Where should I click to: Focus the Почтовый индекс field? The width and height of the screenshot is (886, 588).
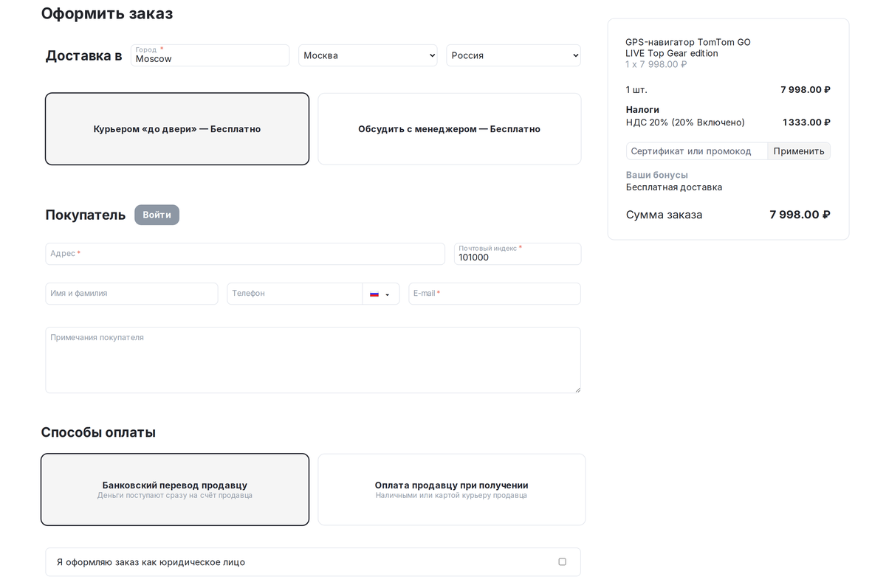point(518,254)
